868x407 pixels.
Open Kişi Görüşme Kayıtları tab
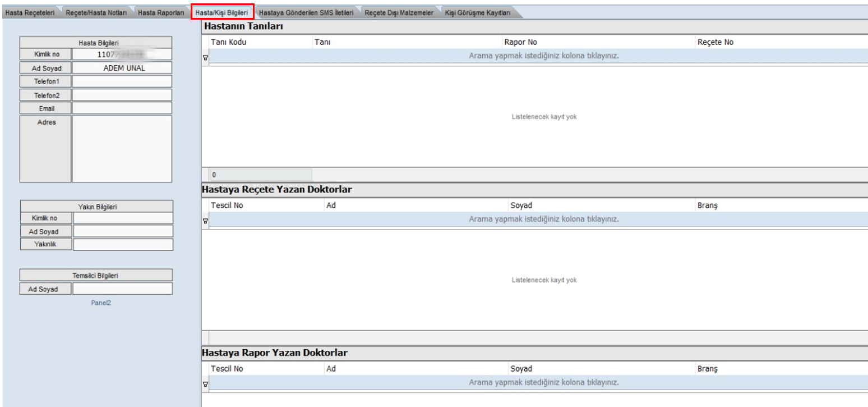point(477,13)
